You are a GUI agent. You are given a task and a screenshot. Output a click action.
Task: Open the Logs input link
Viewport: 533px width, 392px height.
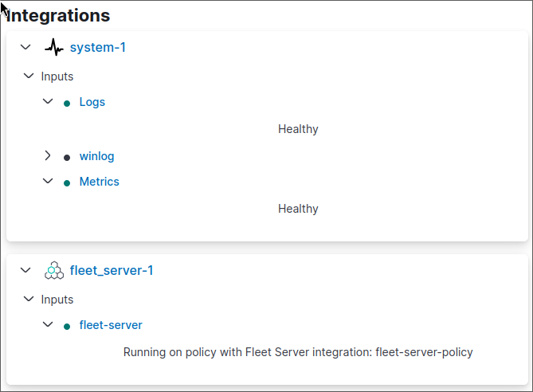92,102
